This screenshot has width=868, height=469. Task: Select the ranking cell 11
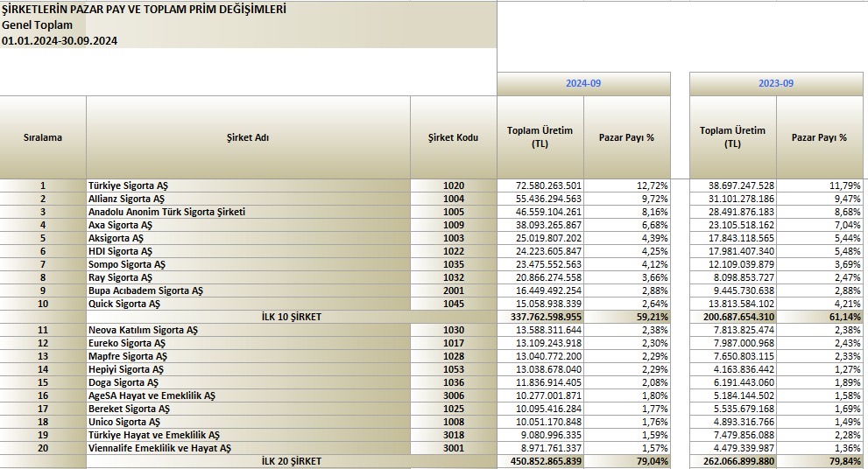coord(43,330)
